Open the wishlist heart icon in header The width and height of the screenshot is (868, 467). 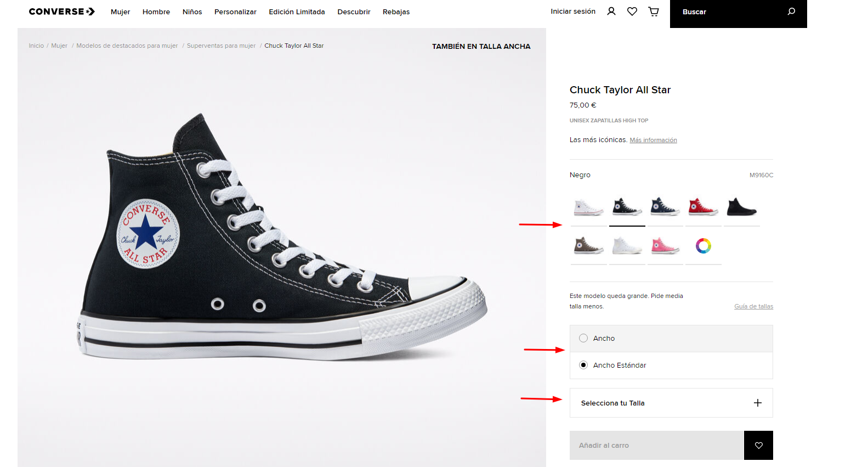coord(632,12)
